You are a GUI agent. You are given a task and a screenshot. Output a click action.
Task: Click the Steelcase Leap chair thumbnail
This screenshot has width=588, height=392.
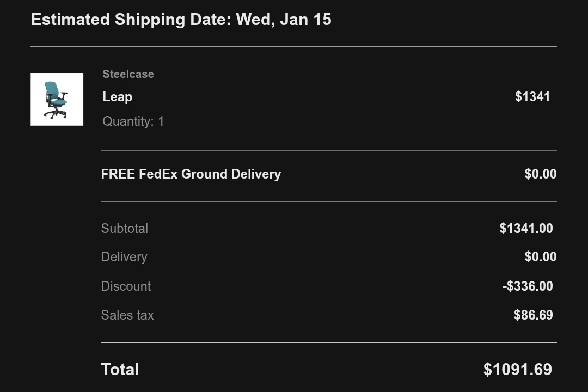pyautogui.click(x=57, y=99)
